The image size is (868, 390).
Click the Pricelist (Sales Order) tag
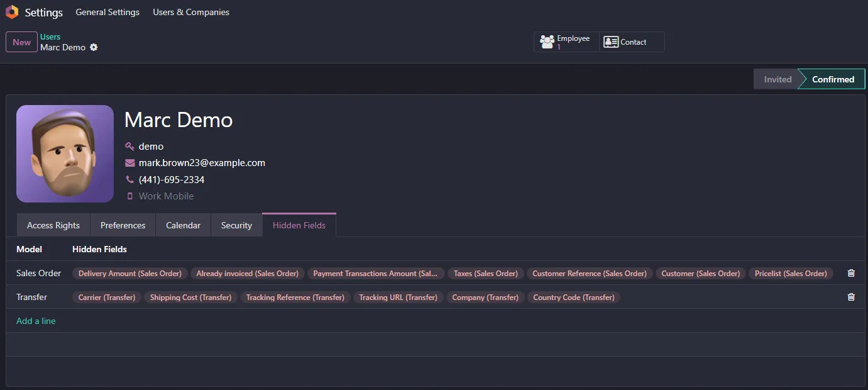pyautogui.click(x=791, y=273)
